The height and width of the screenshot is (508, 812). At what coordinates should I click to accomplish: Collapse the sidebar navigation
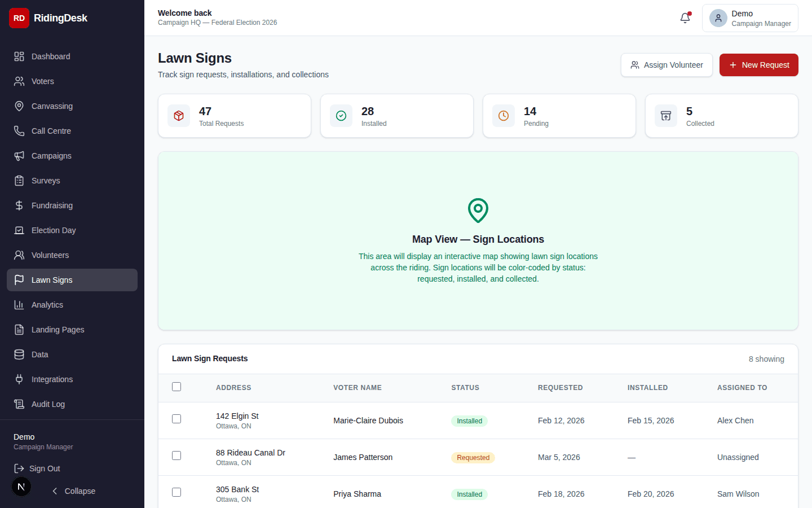(73, 491)
